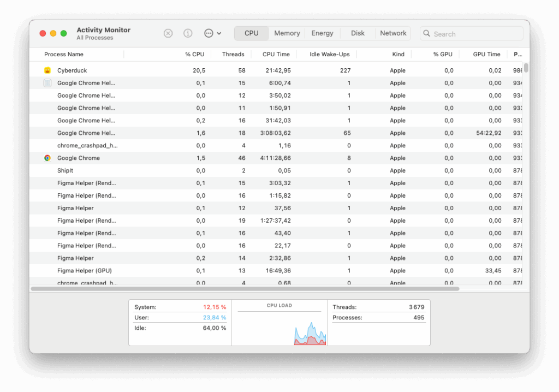
Task: Click the Activity Monitor window title
Action: click(103, 30)
